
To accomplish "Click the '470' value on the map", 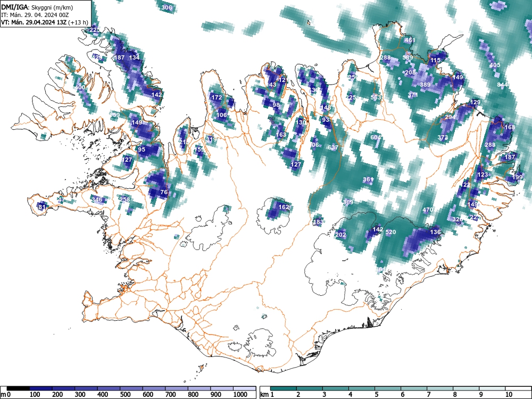I will tap(428, 210).
